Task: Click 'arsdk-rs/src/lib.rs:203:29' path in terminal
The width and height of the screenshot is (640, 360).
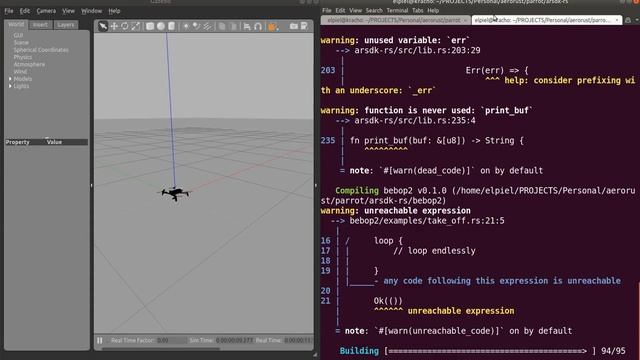Action: pyautogui.click(x=417, y=51)
